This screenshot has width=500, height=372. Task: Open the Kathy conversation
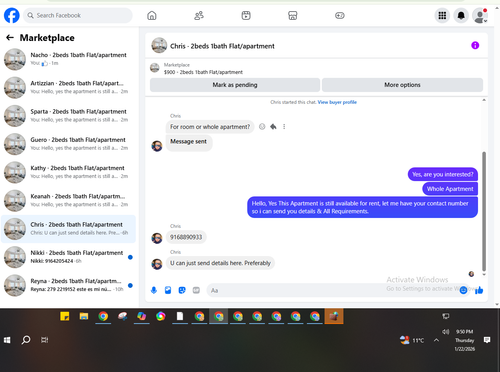click(x=68, y=172)
